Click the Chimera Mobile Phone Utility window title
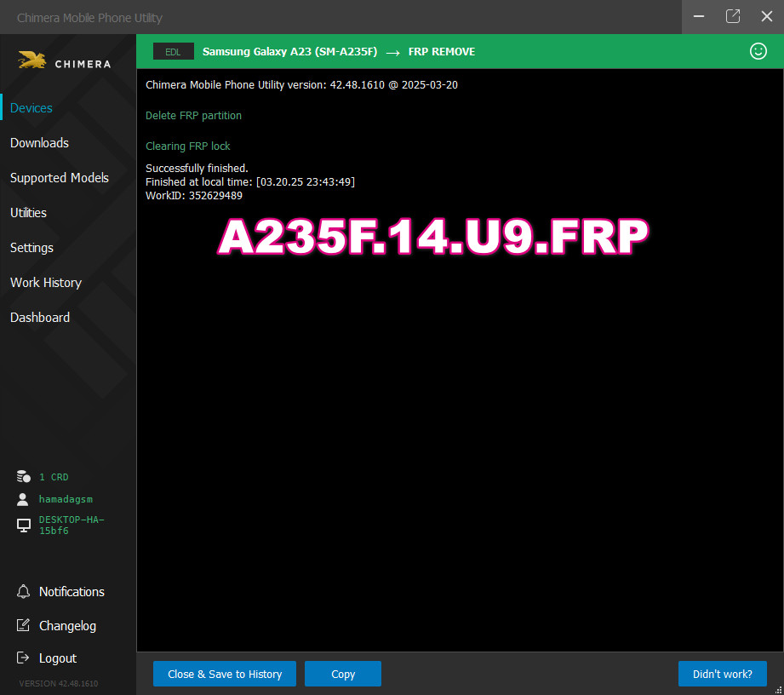This screenshot has width=784, height=695. [89, 18]
